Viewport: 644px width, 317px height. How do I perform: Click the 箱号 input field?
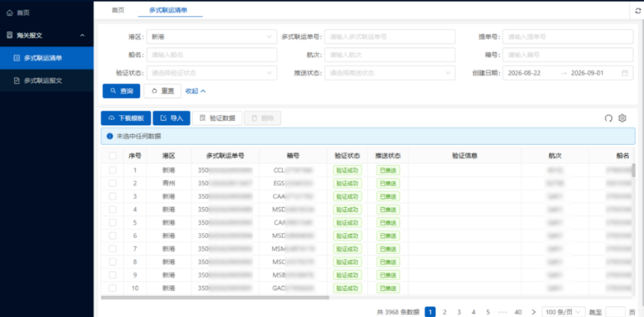(x=568, y=55)
